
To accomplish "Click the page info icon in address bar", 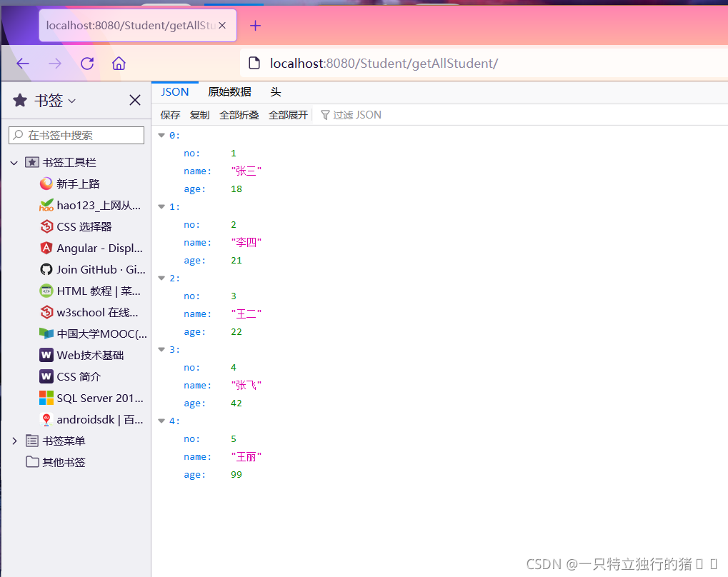I will (x=254, y=63).
